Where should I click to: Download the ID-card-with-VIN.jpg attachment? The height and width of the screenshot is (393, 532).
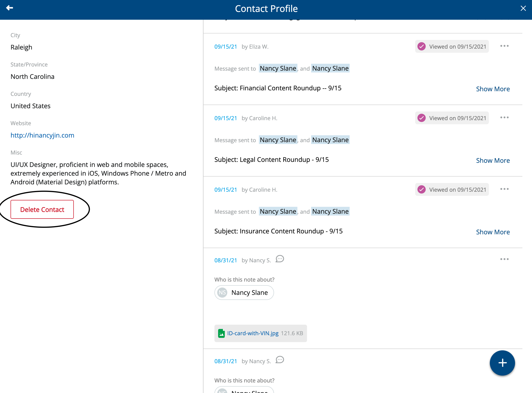(x=252, y=333)
